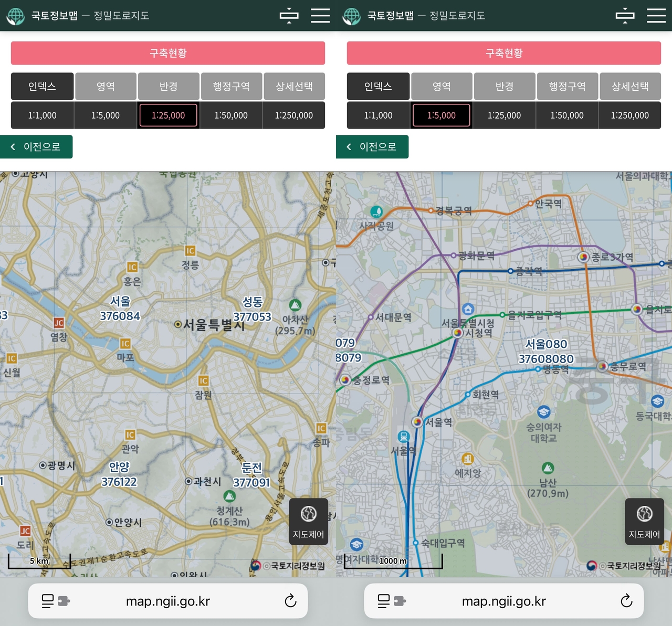Click 관악 IC icon on left map

pyautogui.click(x=130, y=434)
